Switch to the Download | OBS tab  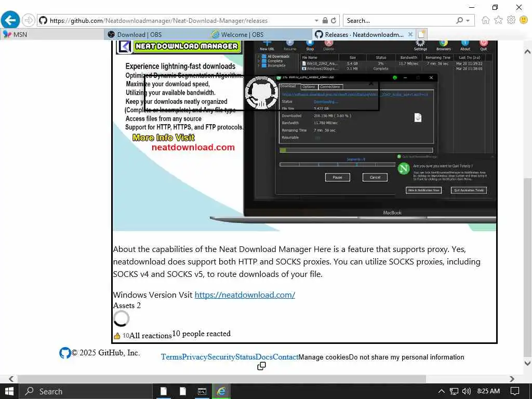pyautogui.click(x=156, y=35)
